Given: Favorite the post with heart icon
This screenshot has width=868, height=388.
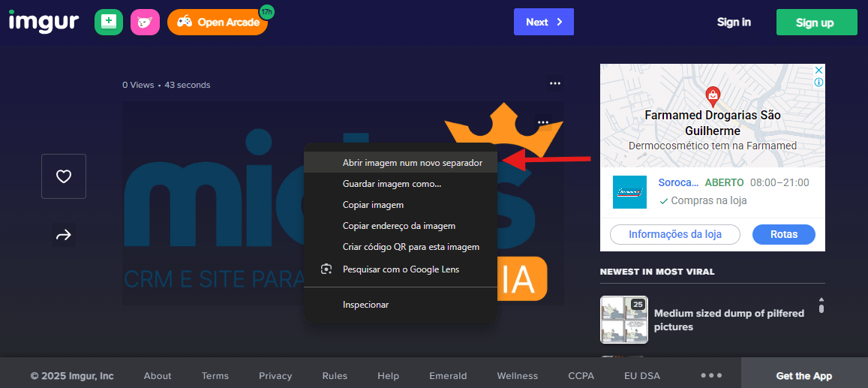Looking at the screenshot, I should point(64,176).
